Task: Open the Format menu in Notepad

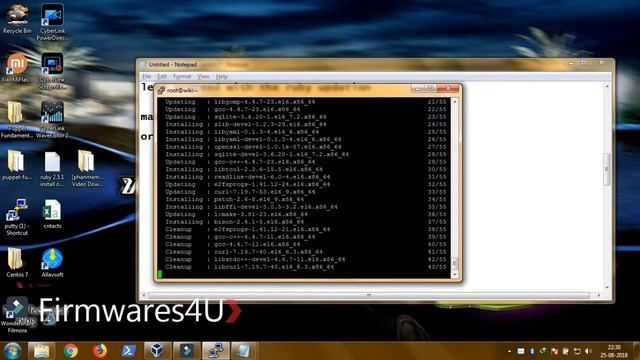Action: coord(182,76)
